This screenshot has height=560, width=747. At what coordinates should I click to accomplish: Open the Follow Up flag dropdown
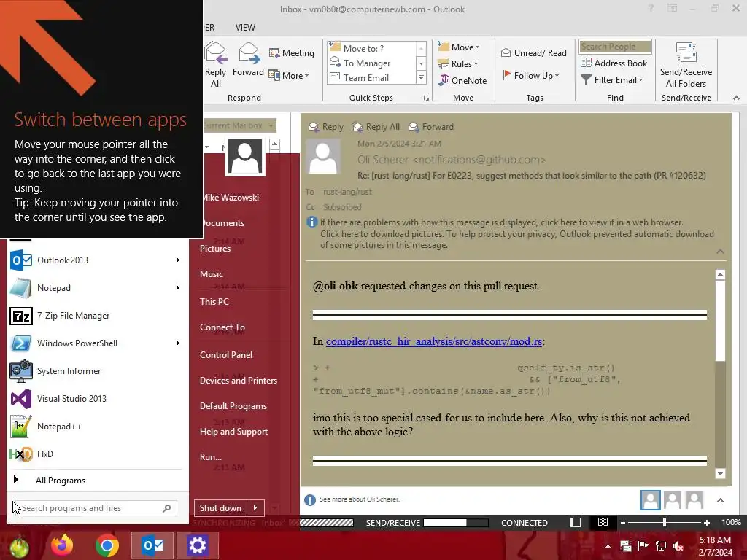point(530,75)
